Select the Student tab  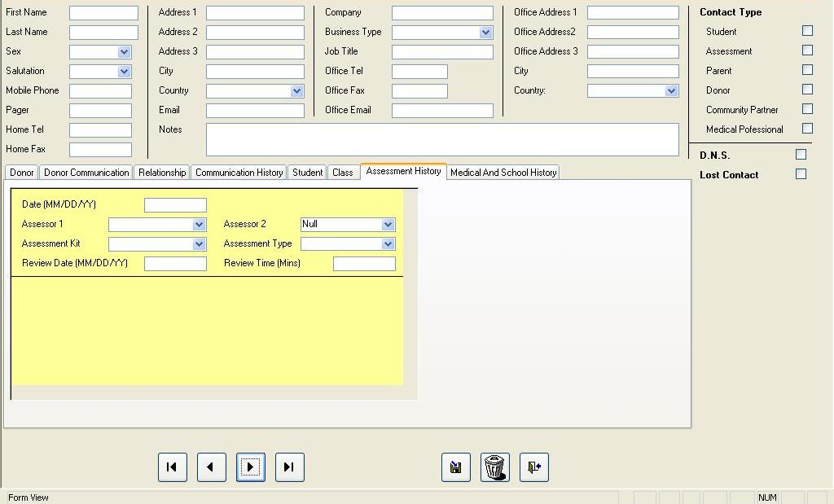(x=307, y=173)
